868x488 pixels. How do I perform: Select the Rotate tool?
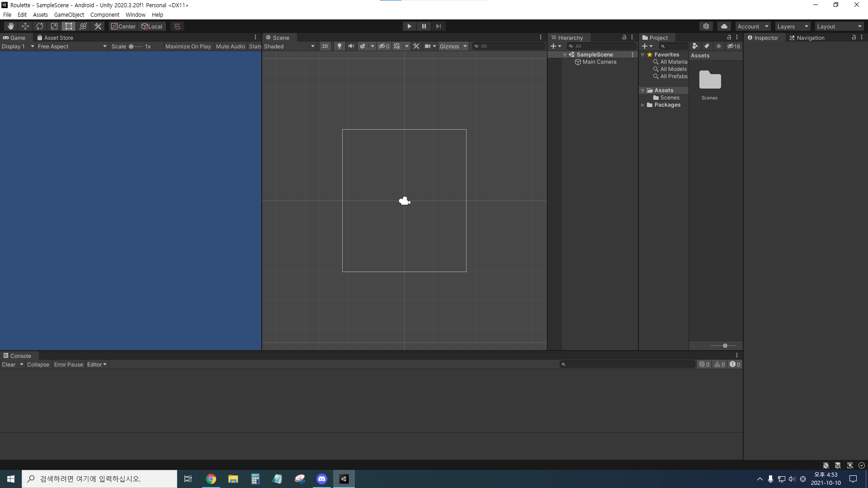pyautogui.click(x=40, y=26)
